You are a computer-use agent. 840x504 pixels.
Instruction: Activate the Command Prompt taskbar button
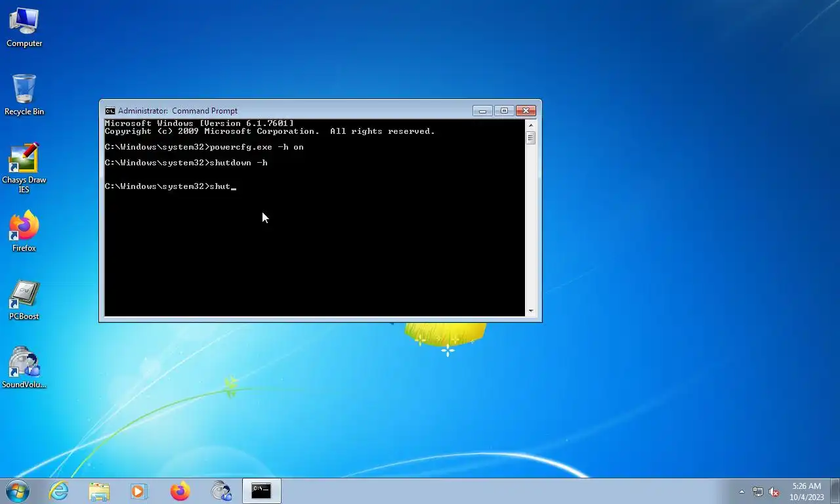click(262, 491)
